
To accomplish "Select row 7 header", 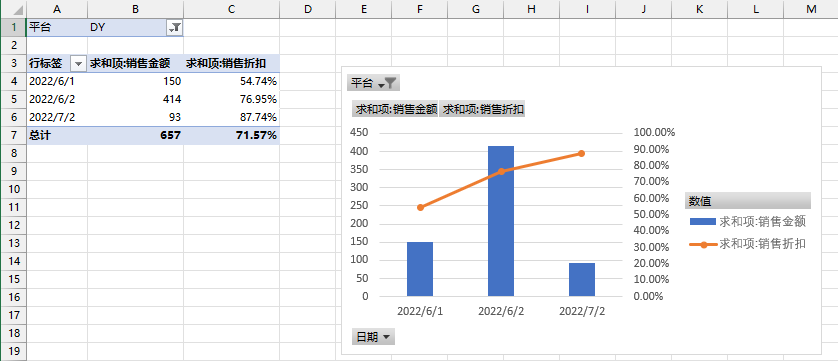I will [13, 135].
